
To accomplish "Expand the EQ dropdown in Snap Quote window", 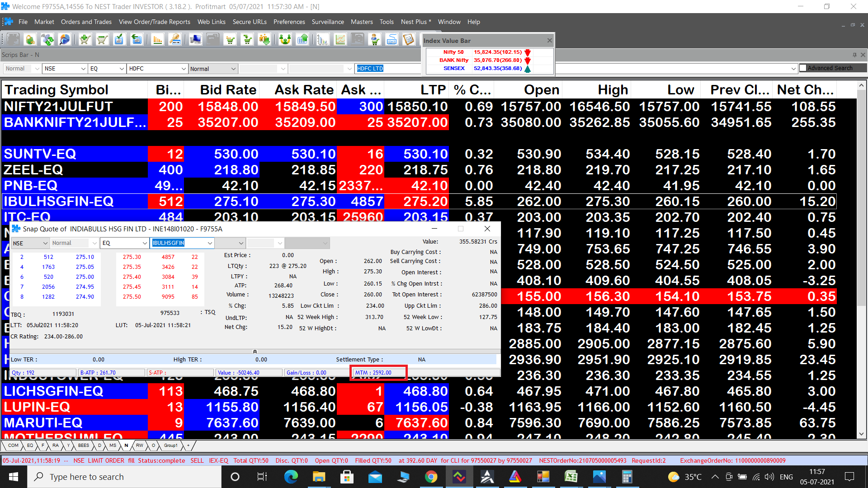I will click(145, 243).
